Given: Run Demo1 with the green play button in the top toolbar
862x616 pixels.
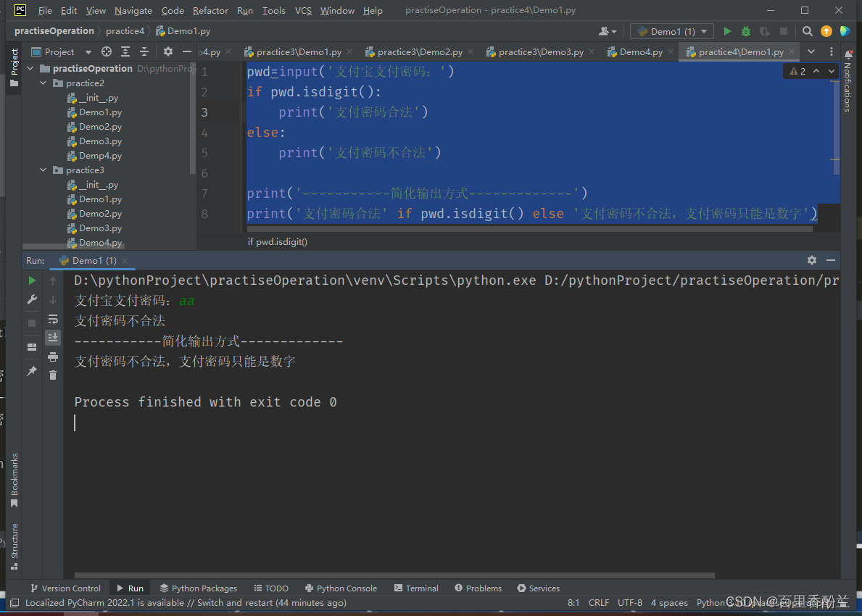Looking at the screenshot, I should coord(727,31).
